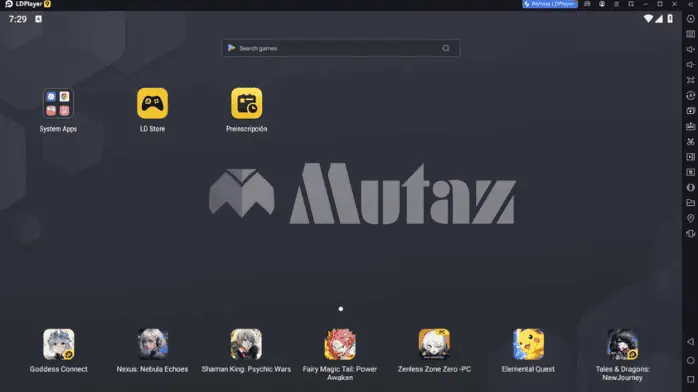The width and height of the screenshot is (698, 392).
Task: Click the LDPlayer logo in title bar
Action: (8, 4)
